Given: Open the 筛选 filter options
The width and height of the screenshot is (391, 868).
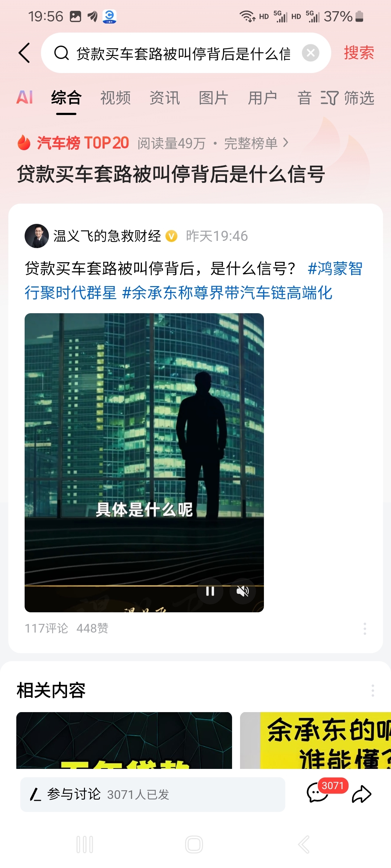Looking at the screenshot, I should tap(347, 98).
